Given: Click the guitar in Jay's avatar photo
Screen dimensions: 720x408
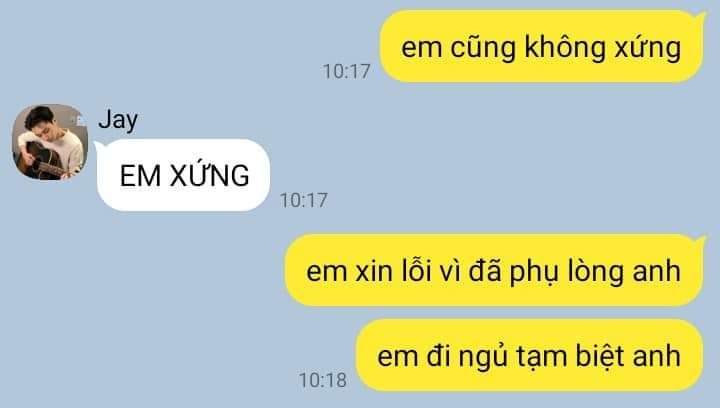Looking at the screenshot, I should 42,161.
